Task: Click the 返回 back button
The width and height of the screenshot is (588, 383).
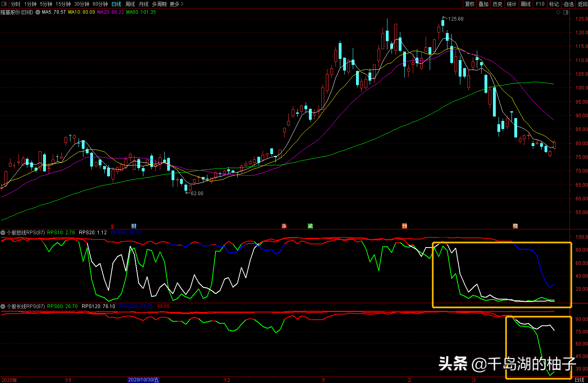Action: pyautogui.click(x=582, y=4)
